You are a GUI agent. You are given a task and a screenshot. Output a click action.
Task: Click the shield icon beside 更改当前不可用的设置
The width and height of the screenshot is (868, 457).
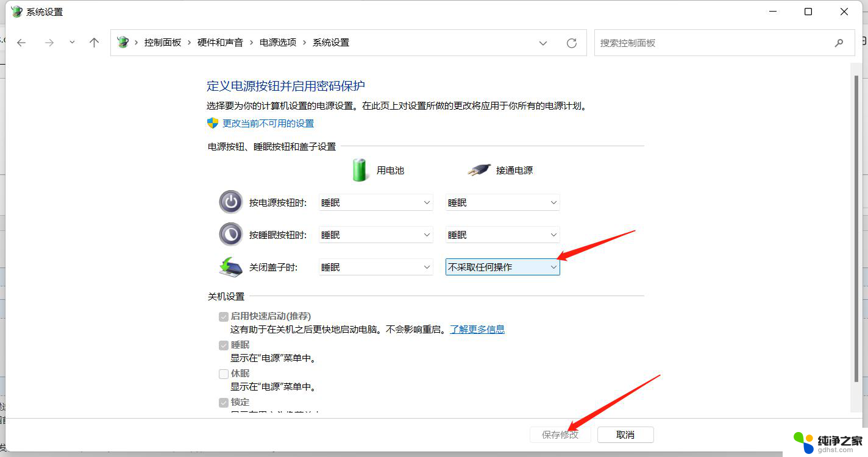[213, 123]
